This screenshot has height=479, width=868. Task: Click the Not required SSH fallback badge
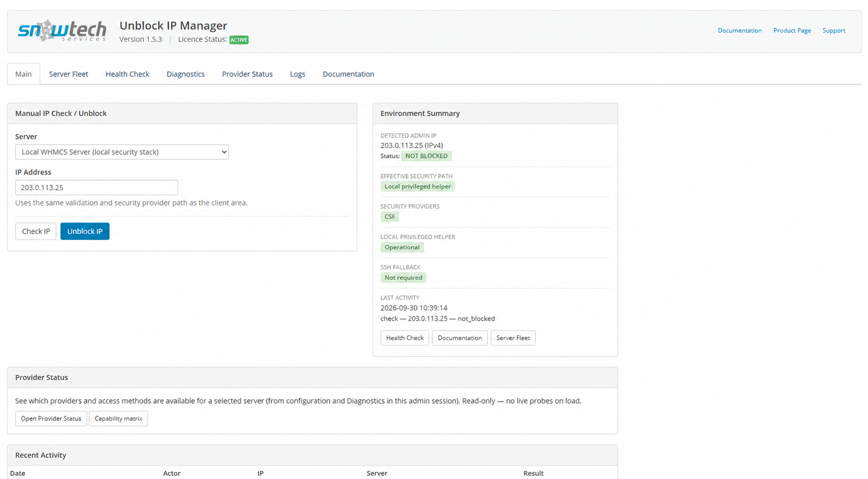403,278
